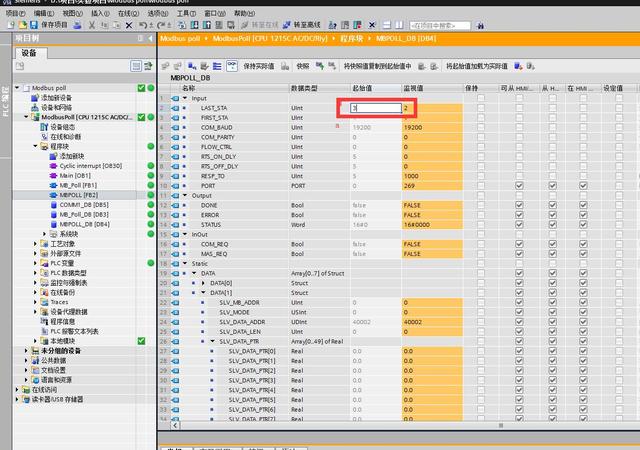Click the stop CPU icon
640x450 pixels.
click(358, 25)
